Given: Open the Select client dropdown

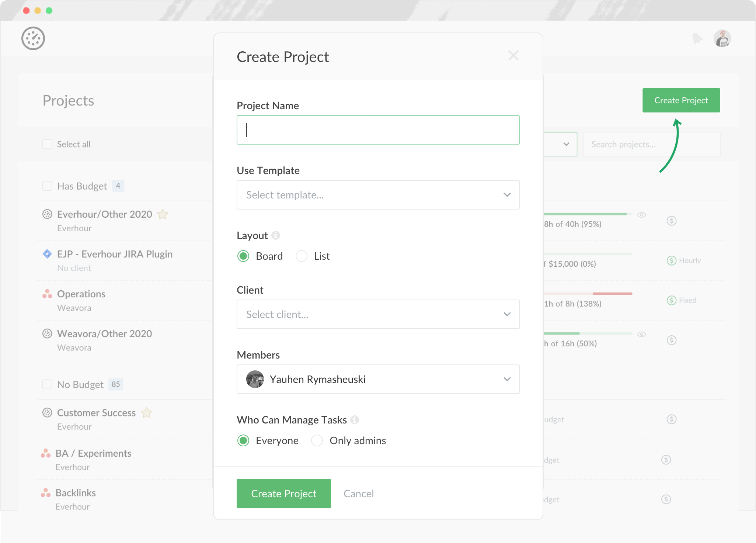Looking at the screenshot, I should (x=377, y=314).
